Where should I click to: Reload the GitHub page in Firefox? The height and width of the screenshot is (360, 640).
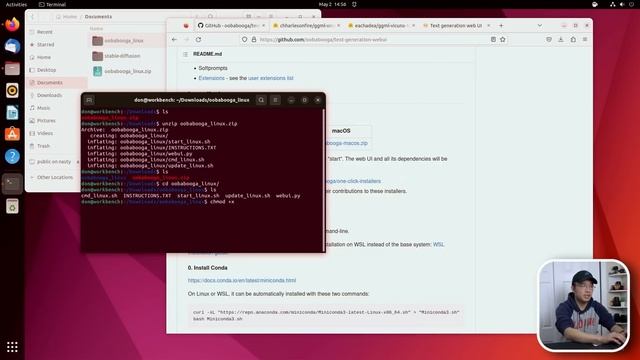point(198,40)
